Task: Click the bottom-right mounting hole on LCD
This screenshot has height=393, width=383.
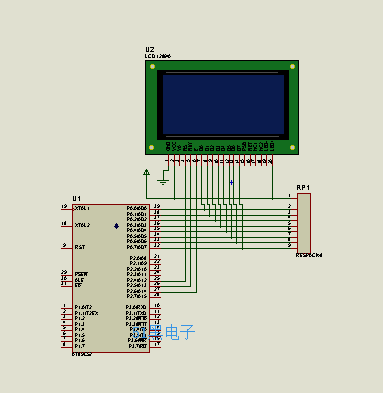Action: (292, 147)
